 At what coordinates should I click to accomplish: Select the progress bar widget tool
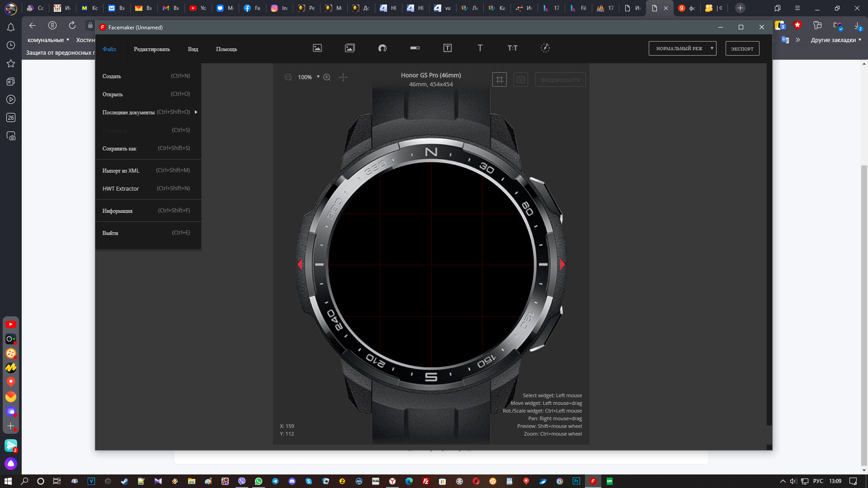(415, 48)
